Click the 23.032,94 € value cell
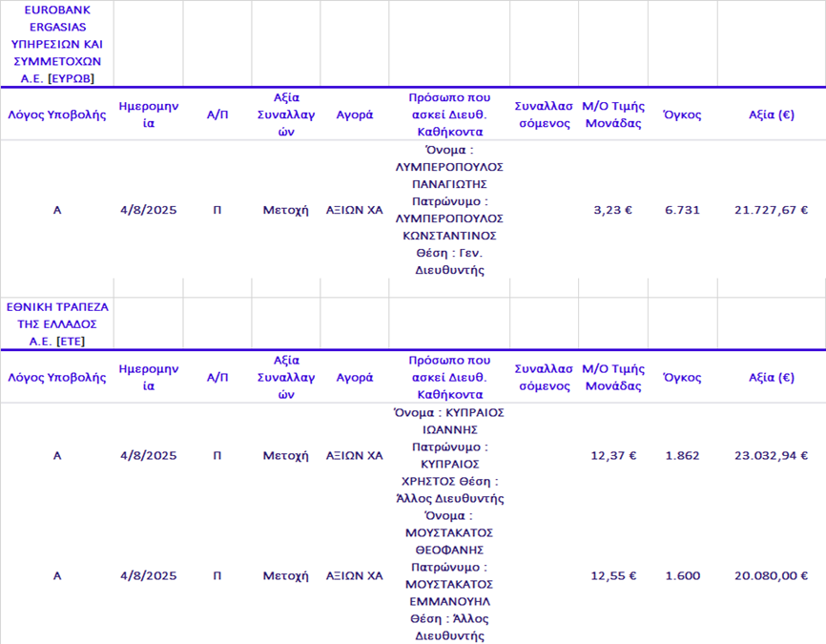The image size is (826, 644). [771, 455]
